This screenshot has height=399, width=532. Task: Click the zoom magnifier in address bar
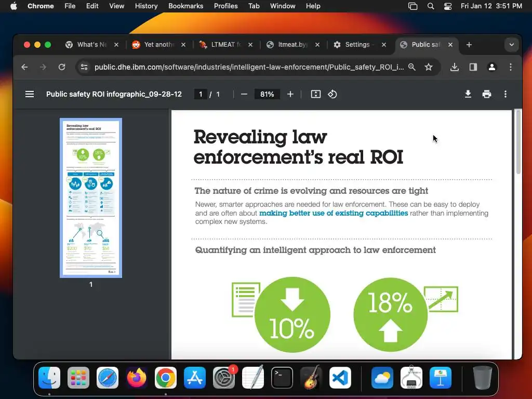[411, 67]
